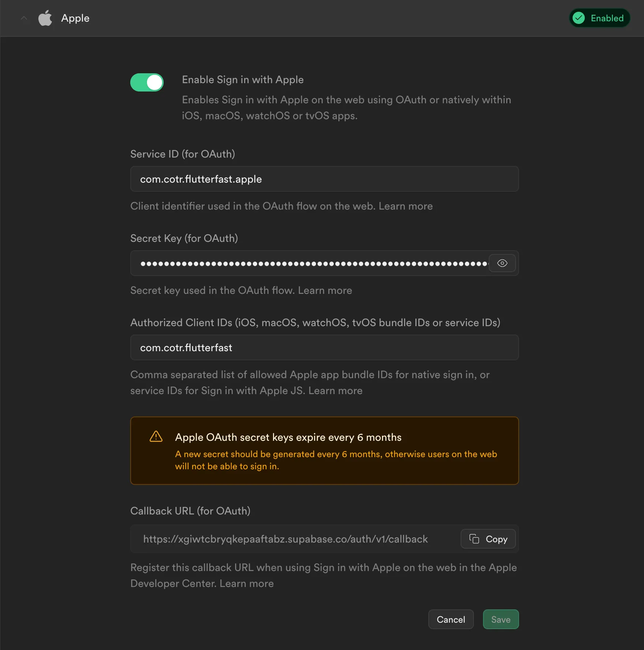Image resolution: width=644 pixels, height=650 pixels.
Task: Open Learn more about callback URL registration
Action: coord(246,584)
